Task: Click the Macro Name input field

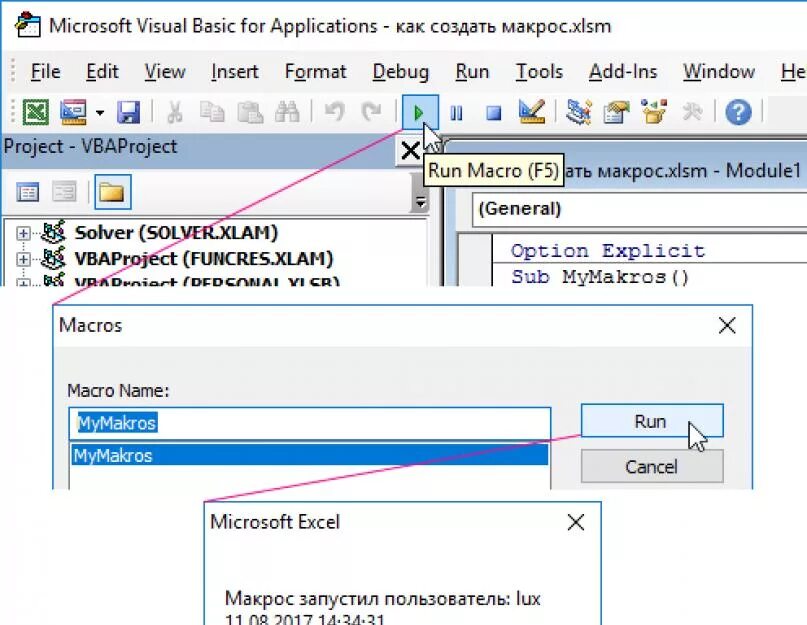Action: coord(310,423)
